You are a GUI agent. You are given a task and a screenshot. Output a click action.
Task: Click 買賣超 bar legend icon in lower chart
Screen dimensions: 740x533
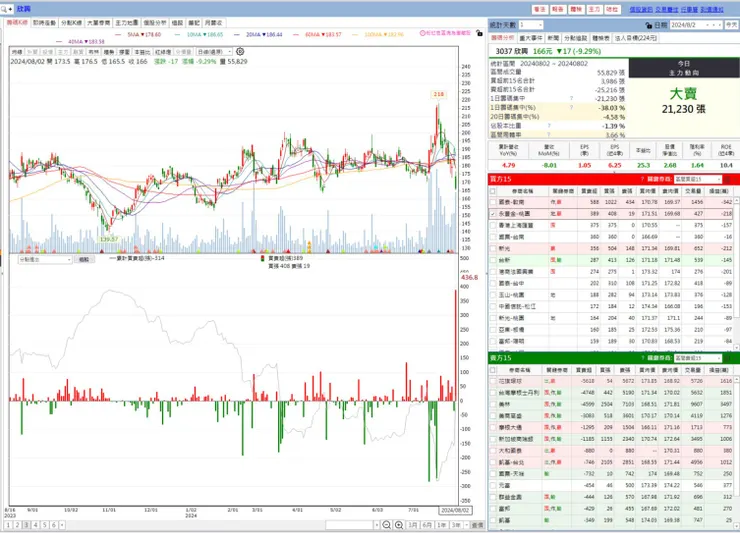263,258
